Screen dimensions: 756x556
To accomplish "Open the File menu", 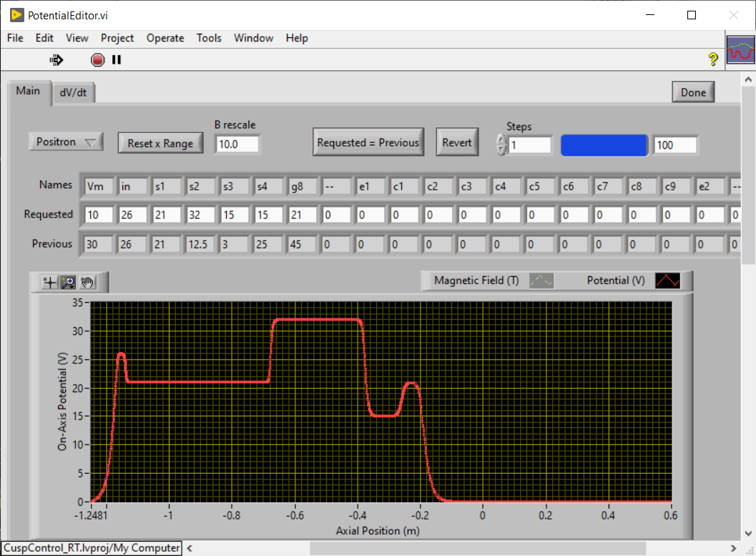I will click(15, 38).
